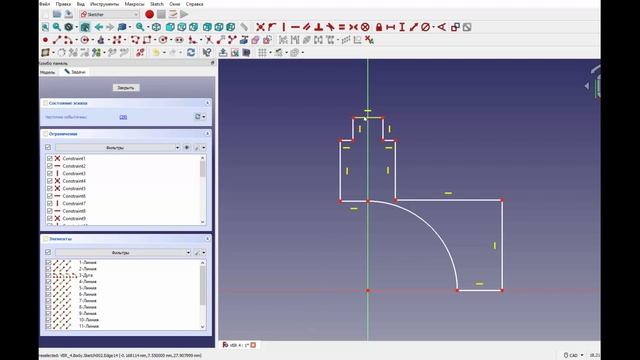This screenshot has width=640, height=360.
Task: Toggle the checkbox for 1-Линия element
Action: pos(49,263)
